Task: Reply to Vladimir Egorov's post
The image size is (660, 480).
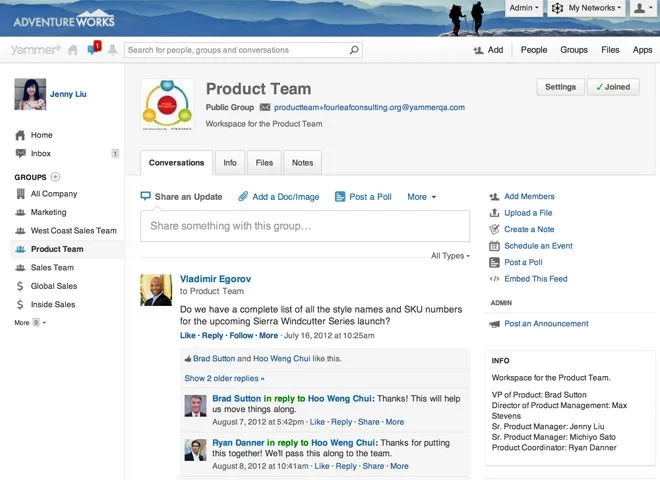Action: point(213,336)
